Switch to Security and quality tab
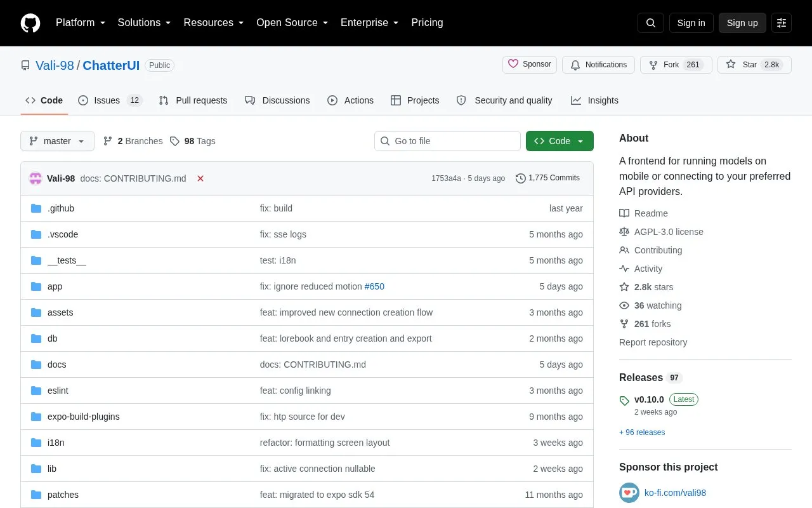This screenshot has height=508, width=812. [x=504, y=100]
